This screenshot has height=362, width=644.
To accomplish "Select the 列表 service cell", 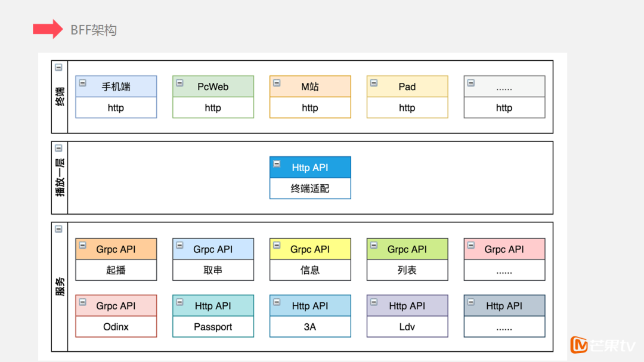I will (x=407, y=270).
